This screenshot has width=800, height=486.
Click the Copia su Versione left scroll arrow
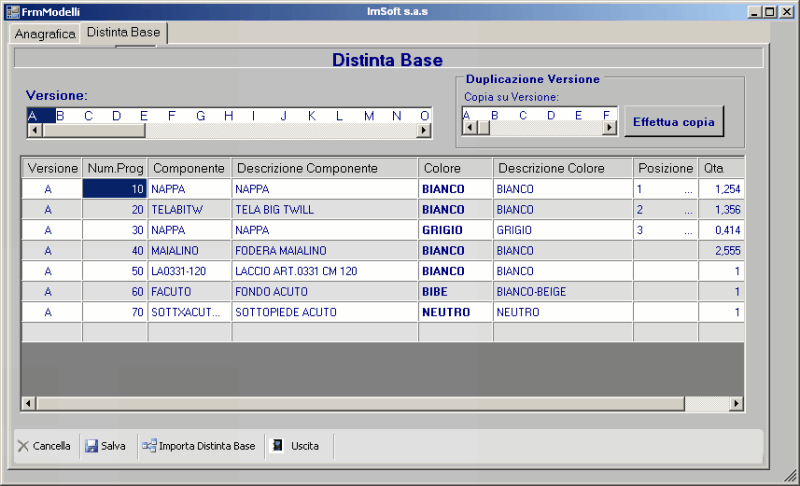(470, 127)
